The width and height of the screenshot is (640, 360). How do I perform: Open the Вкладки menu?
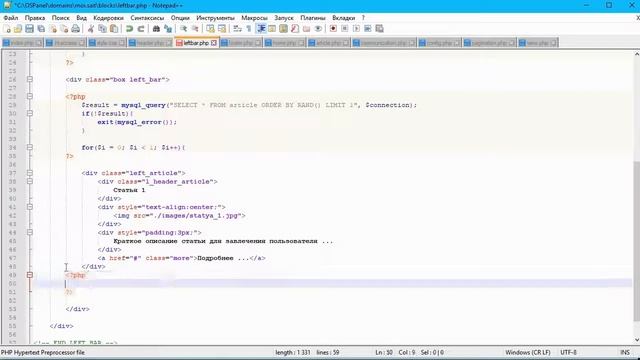(343, 18)
